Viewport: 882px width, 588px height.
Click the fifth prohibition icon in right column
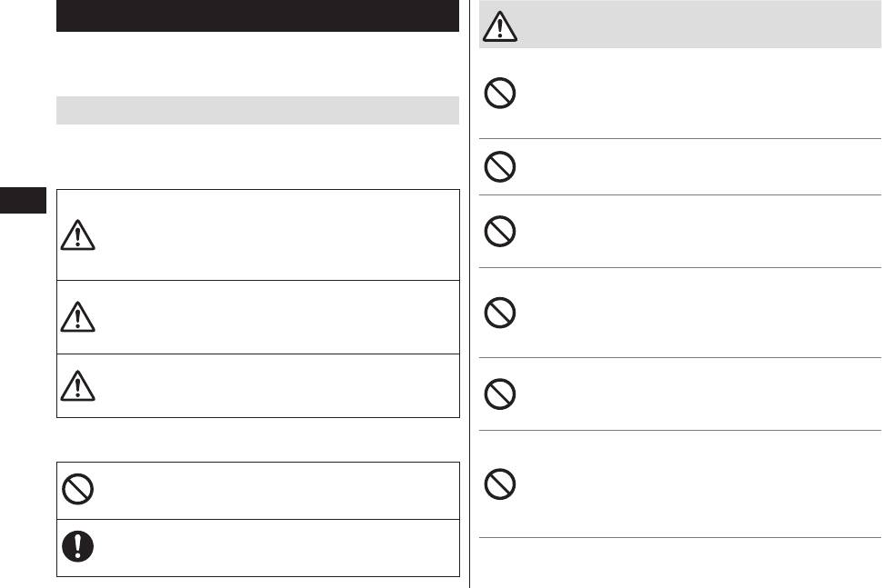pyautogui.click(x=500, y=393)
